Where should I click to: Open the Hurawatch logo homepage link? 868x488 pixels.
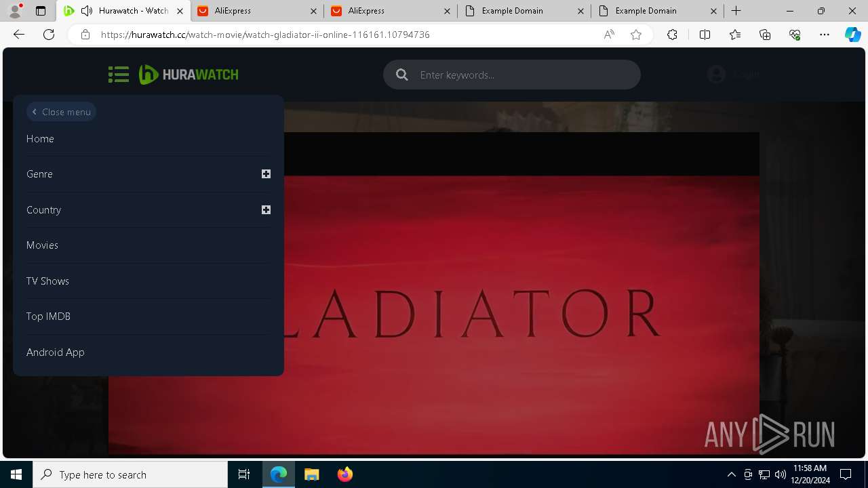(189, 75)
